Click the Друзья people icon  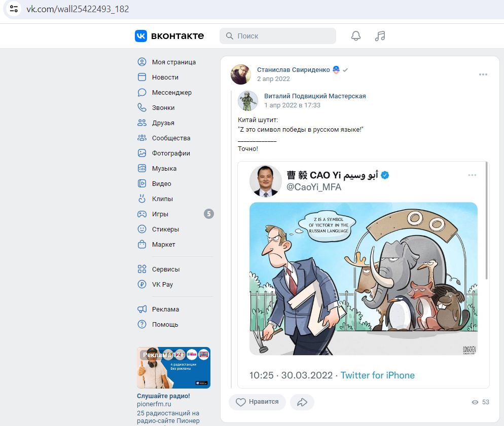142,123
